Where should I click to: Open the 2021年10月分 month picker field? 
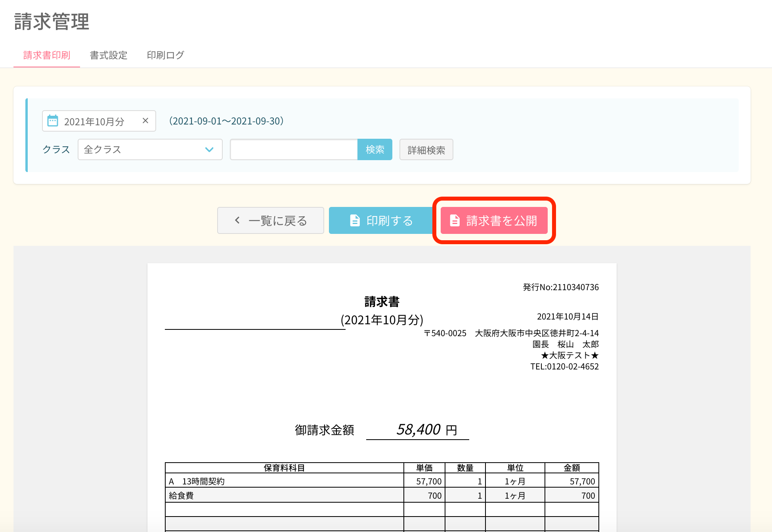tap(99, 121)
